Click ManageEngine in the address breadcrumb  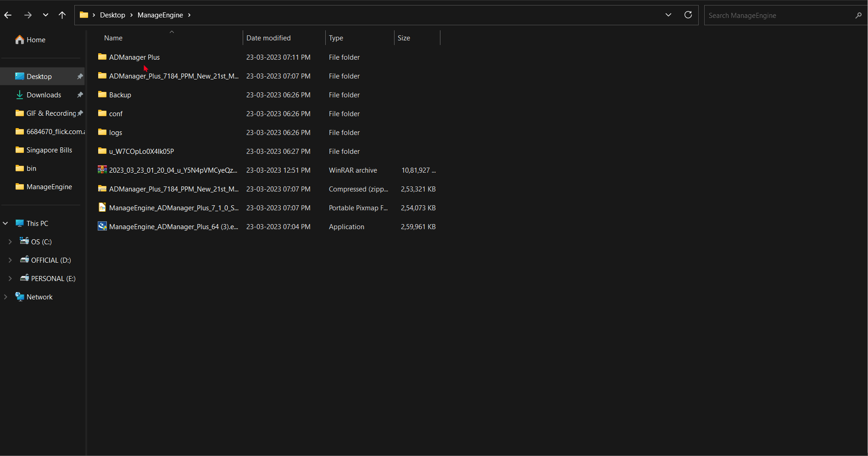point(160,15)
